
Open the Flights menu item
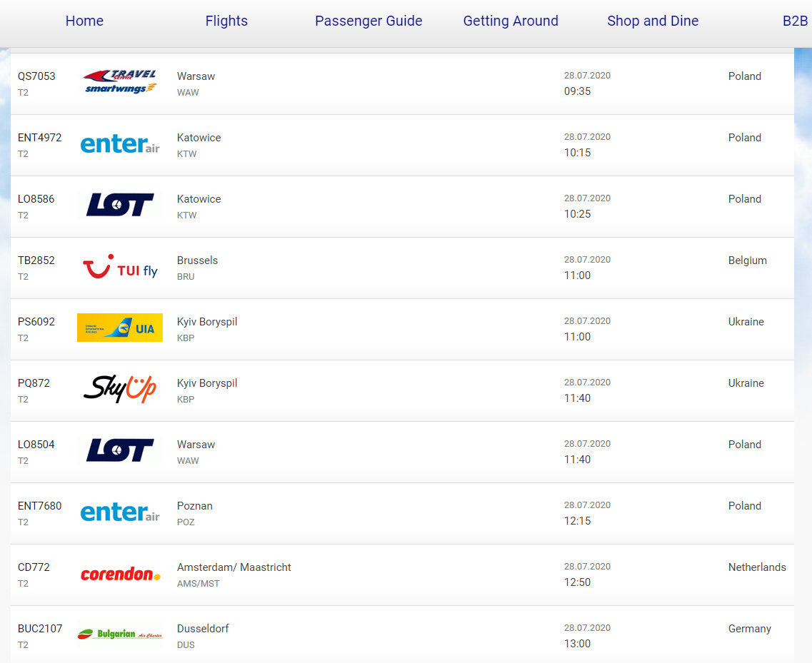226,21
